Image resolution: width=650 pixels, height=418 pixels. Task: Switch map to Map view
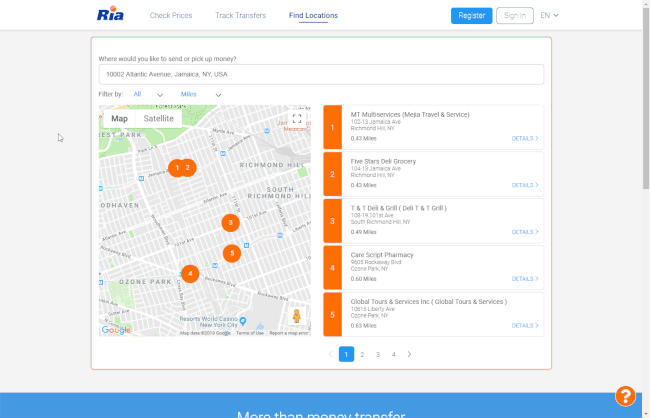(119, 119)
